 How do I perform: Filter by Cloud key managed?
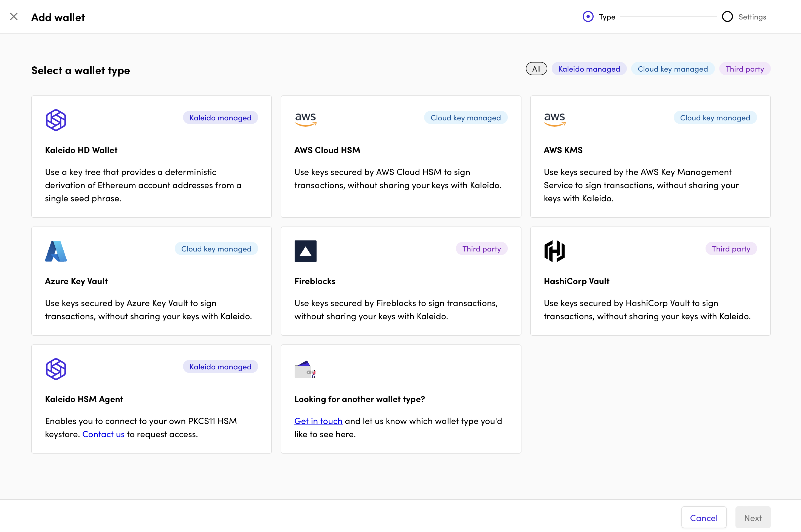coord(672,69)
